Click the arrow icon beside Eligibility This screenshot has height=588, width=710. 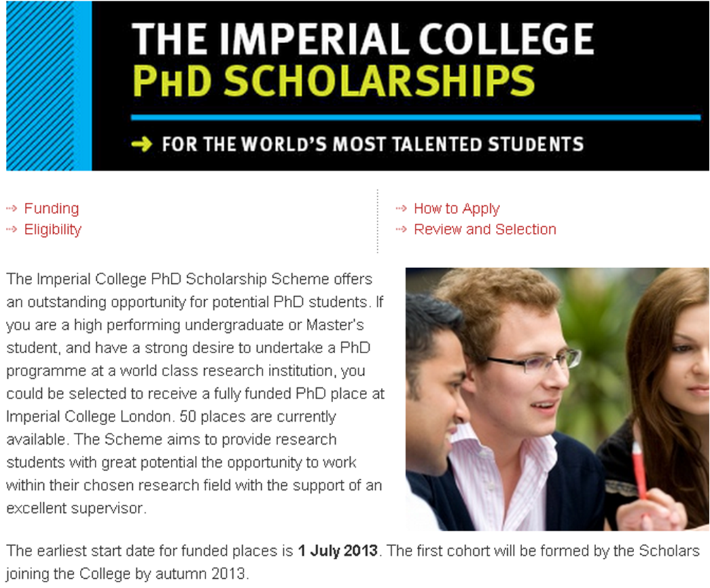11,230
